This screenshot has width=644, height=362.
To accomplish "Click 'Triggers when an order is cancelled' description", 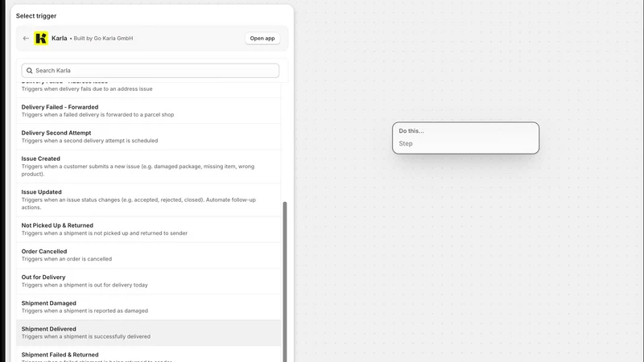I will click(x=67, y=259).
